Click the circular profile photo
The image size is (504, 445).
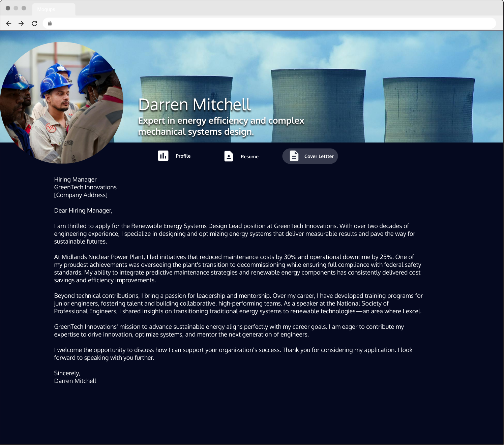62,103
